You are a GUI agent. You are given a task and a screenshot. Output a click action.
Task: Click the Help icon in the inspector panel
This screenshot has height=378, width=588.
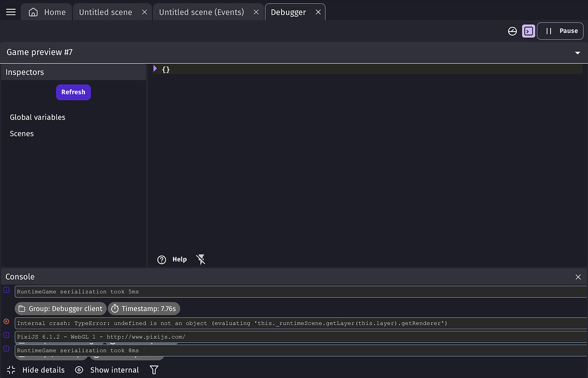click(161, 259)
